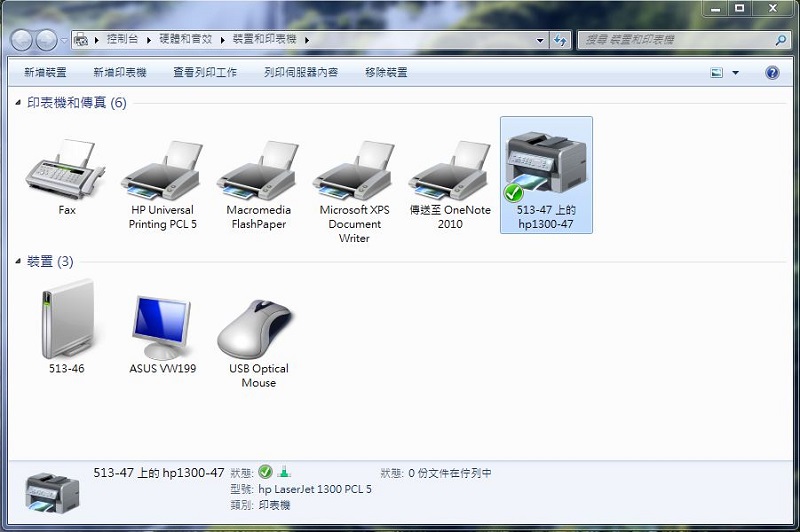Collapse the 印表機和傳真 group
Image resolution: width=800 pixels, height=532 pixels.
(x=20, y=103)
